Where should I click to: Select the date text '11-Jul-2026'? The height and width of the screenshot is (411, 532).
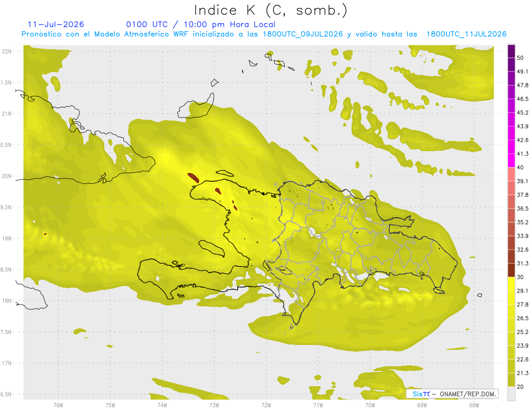coord(56,24)
